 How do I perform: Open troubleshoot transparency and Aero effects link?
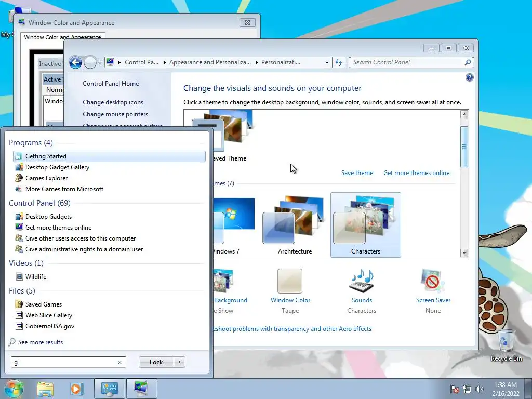[x=292, y=329]
